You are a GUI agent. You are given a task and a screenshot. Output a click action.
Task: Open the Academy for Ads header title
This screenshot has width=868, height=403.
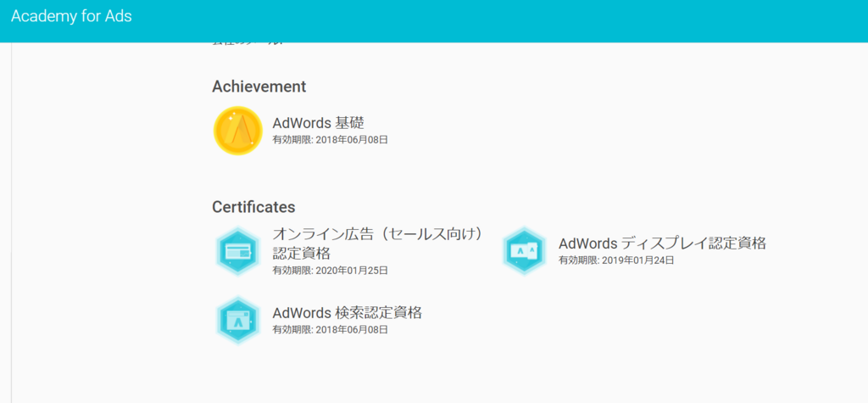pos(71,16)
